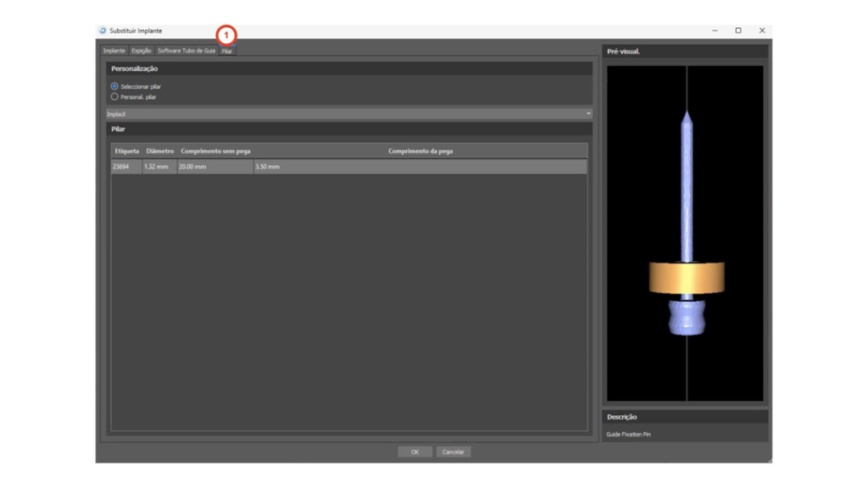The image size is (868, 488).
Task: Click the Comprimento sem pega column header
Action: [215, 151]
